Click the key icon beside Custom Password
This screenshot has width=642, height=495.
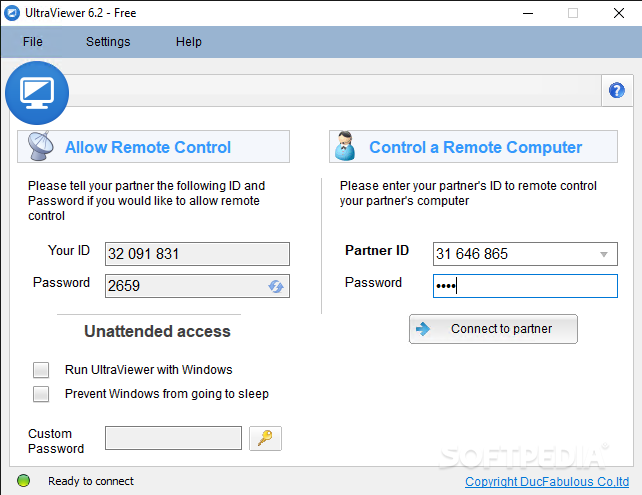tap(265, 438)
